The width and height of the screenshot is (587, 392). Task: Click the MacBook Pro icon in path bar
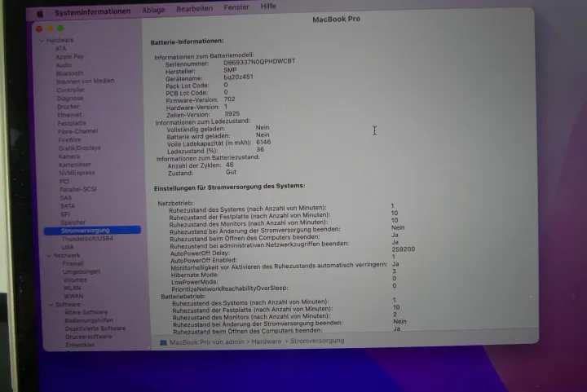(x=163, y=341)
